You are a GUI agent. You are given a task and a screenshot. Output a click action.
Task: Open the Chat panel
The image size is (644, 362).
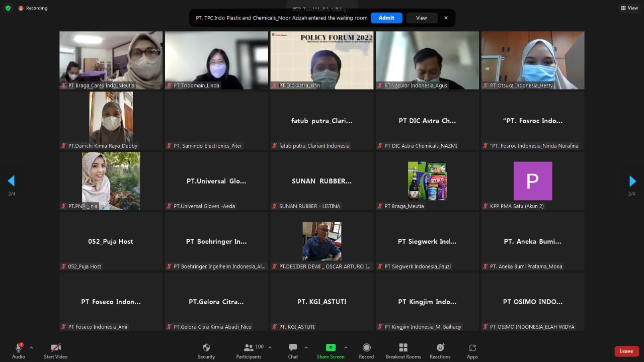pyautogui.click(x=293, y=348)
